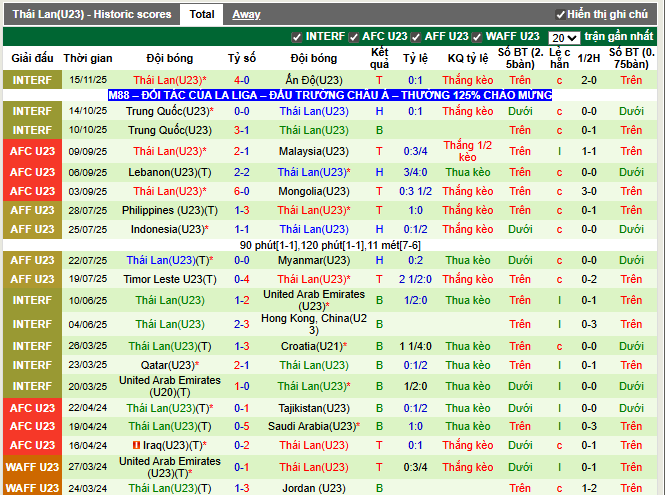This screenshot has height=495, width=665.
Task: Click Thắng 1/2 kèo result for Malaysia match
Action: click(x=468, y=151)
